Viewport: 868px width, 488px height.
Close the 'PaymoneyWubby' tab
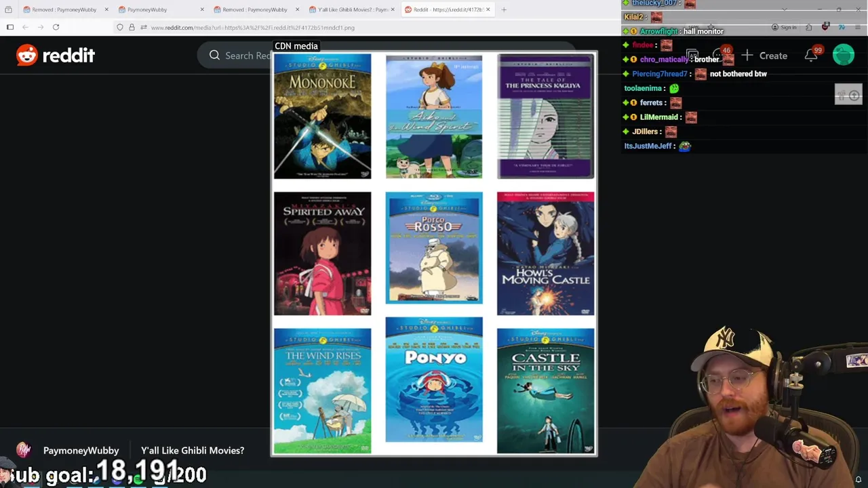[201, 9]
